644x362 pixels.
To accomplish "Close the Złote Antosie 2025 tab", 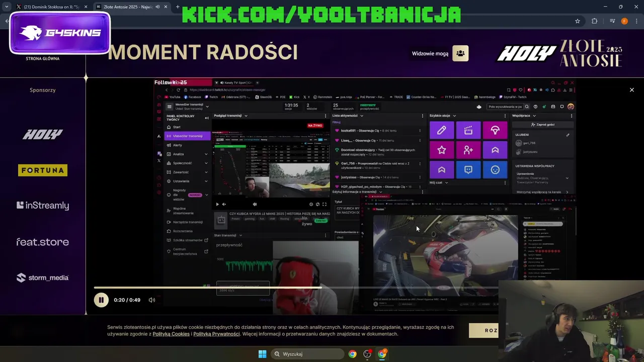I will point(166,7).
